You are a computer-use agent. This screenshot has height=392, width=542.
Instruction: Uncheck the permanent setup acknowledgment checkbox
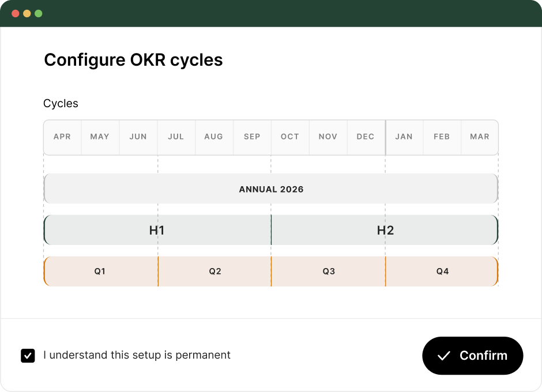click(x=28, y=355)
